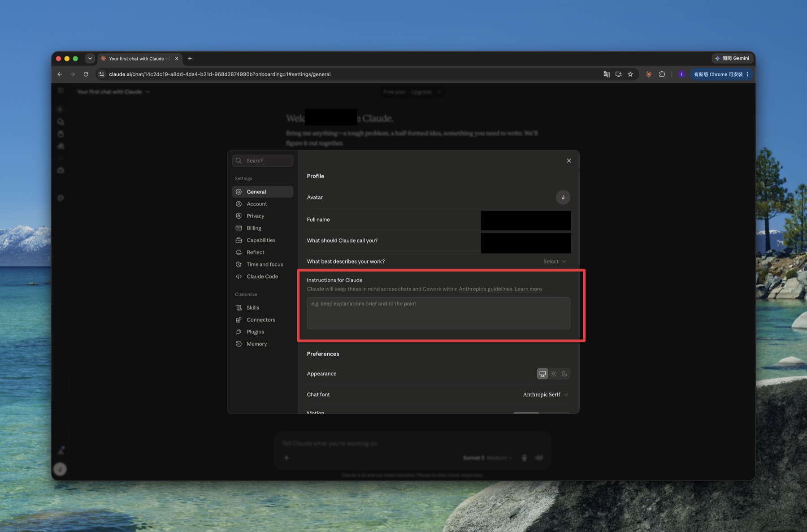Click the address bar URL
Image resolution: width=807 pixels, height=532 pixels.
220,74
